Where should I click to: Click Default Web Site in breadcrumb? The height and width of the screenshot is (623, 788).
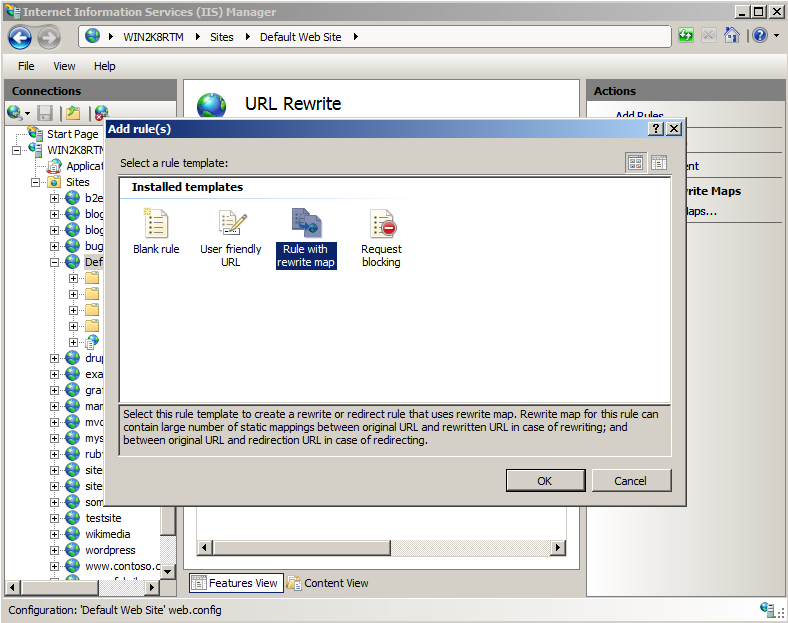301,37
